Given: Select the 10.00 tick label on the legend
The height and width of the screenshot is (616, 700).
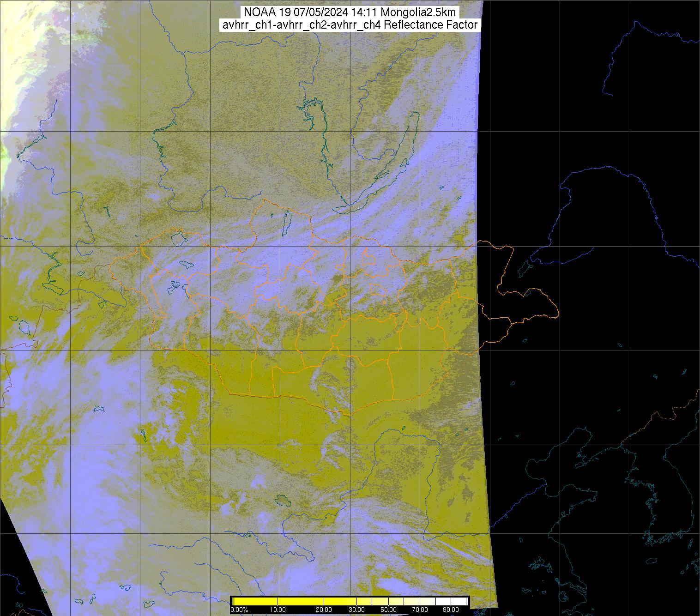Looking at the screenshot, I should (277, 610).
